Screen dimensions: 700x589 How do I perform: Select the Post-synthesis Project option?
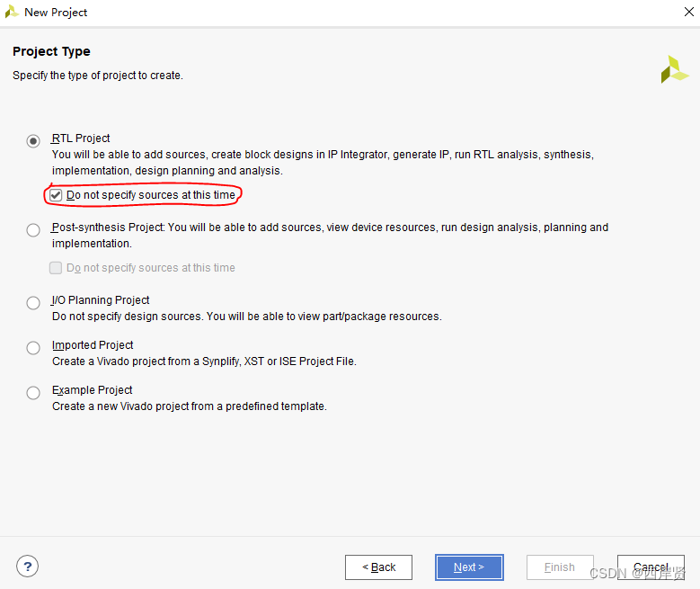tap(33, 230)
